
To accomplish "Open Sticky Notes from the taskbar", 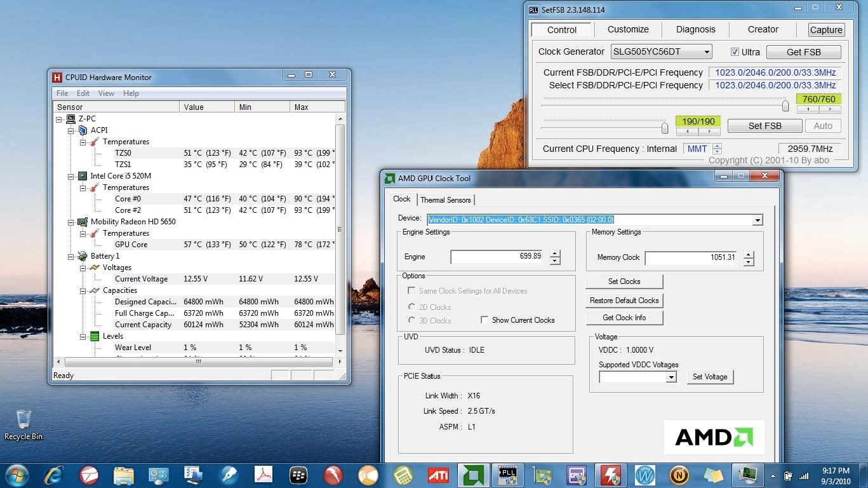I will tap(714, 475).
